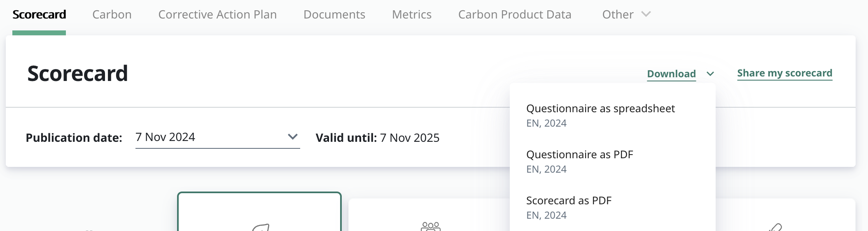The image size is (868, 231).
Task: Click the Other tab label
Action: click(x=618, y=15)
